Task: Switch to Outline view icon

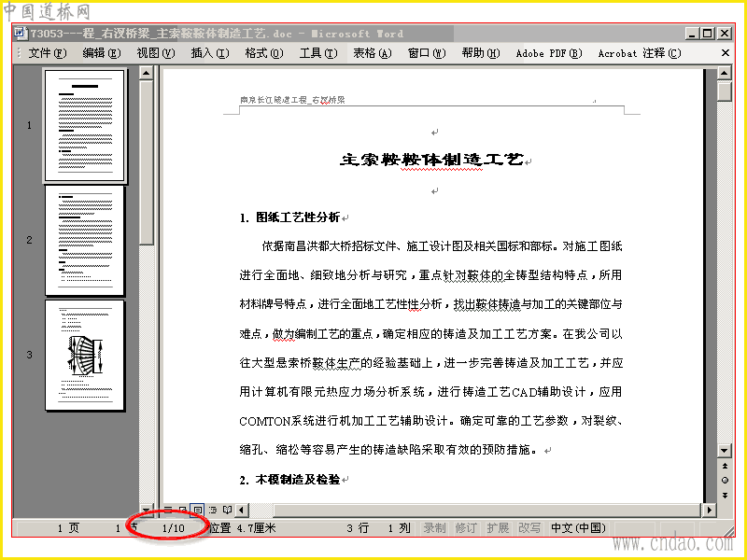Action: [x=213, y=510]
